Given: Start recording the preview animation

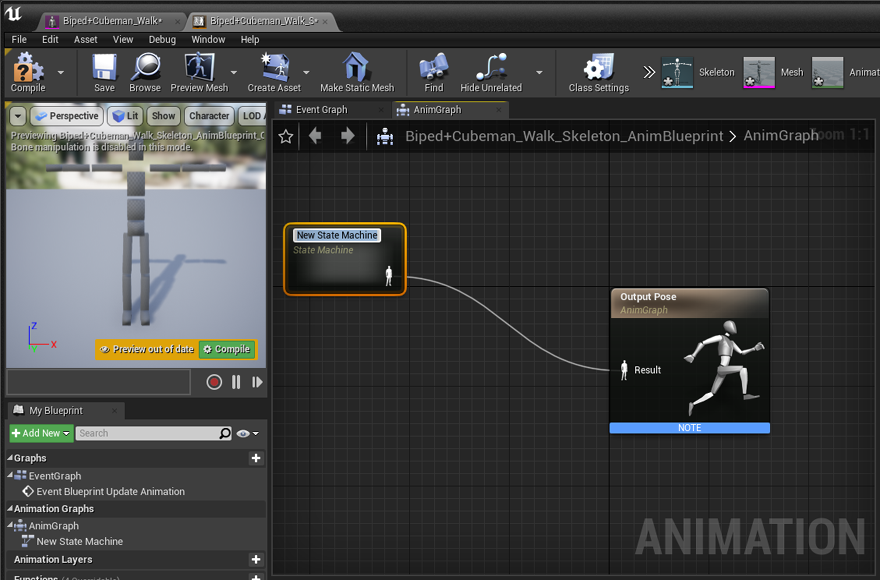Looking at the screenshot, I should coord(214,382).
